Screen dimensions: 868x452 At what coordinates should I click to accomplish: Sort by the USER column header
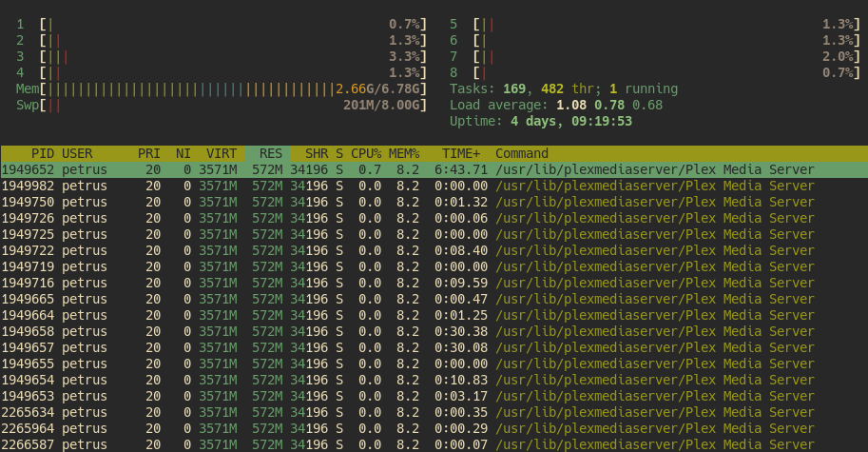click(x=77, y=153)
